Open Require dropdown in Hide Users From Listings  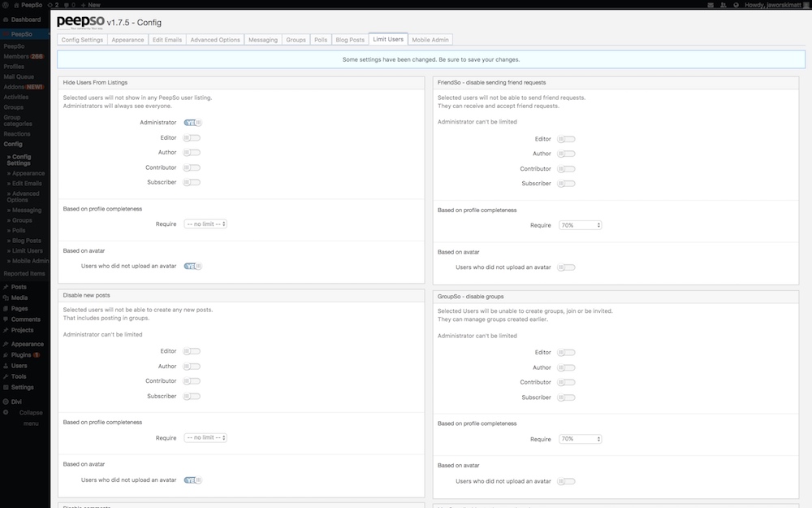point(205,224)
